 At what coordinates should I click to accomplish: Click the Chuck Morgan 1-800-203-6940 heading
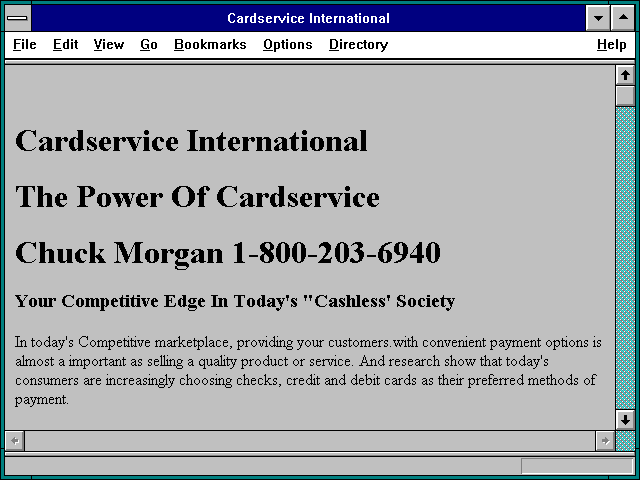[228, 253]
